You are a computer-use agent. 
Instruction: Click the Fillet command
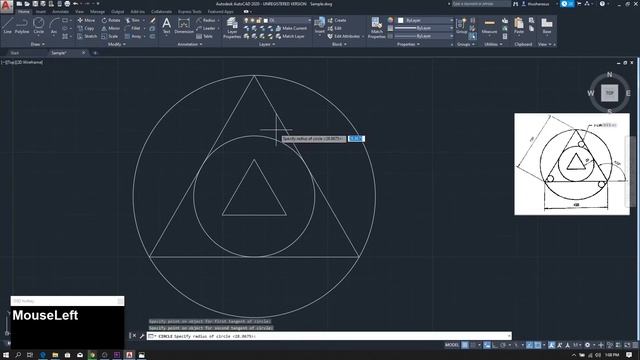(x=133, y=28)
